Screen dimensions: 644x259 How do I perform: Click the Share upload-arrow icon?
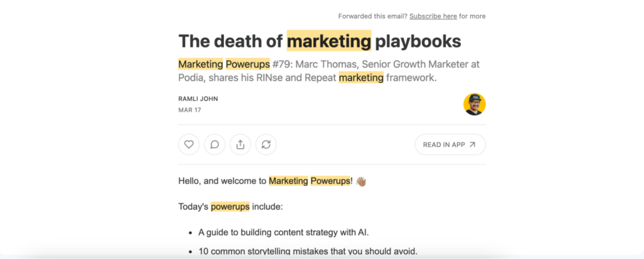[240, 145]
